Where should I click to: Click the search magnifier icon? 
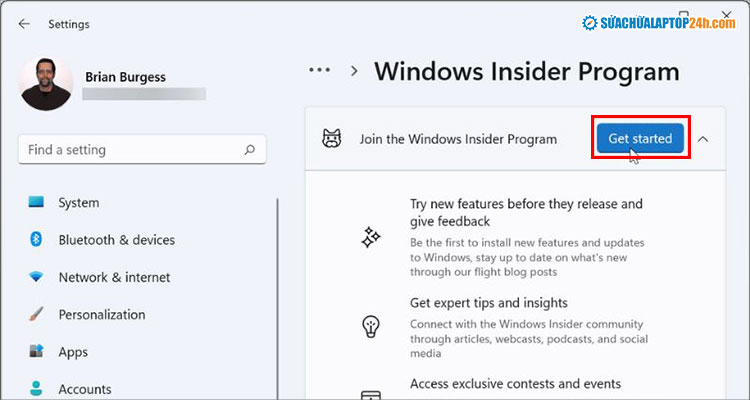[x=250, y=150]
